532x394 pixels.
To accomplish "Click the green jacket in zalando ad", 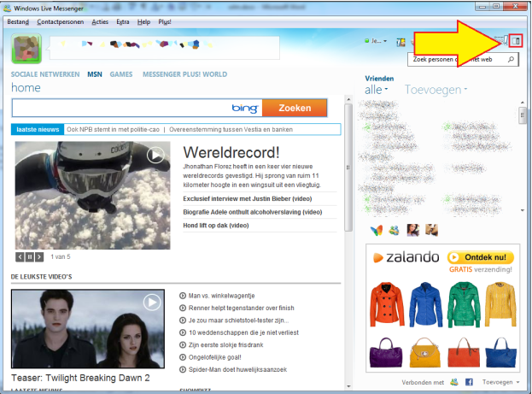I will coord(465,304).
